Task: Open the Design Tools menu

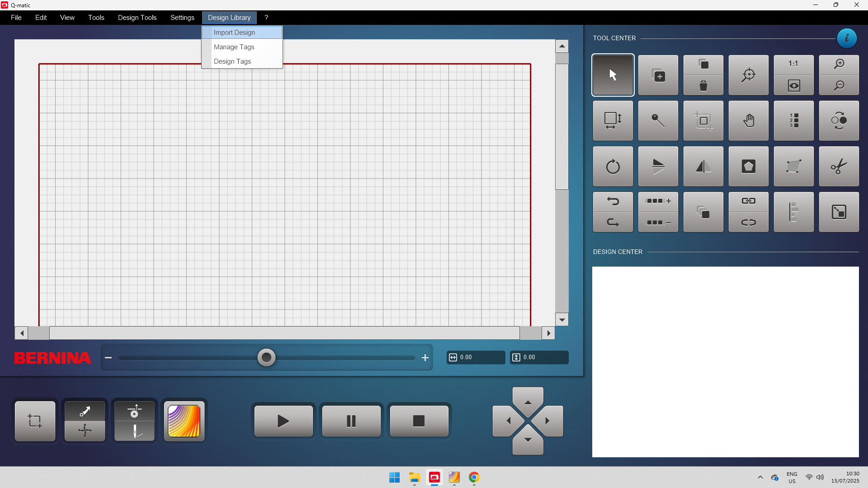Action: [x=137, y=18]
